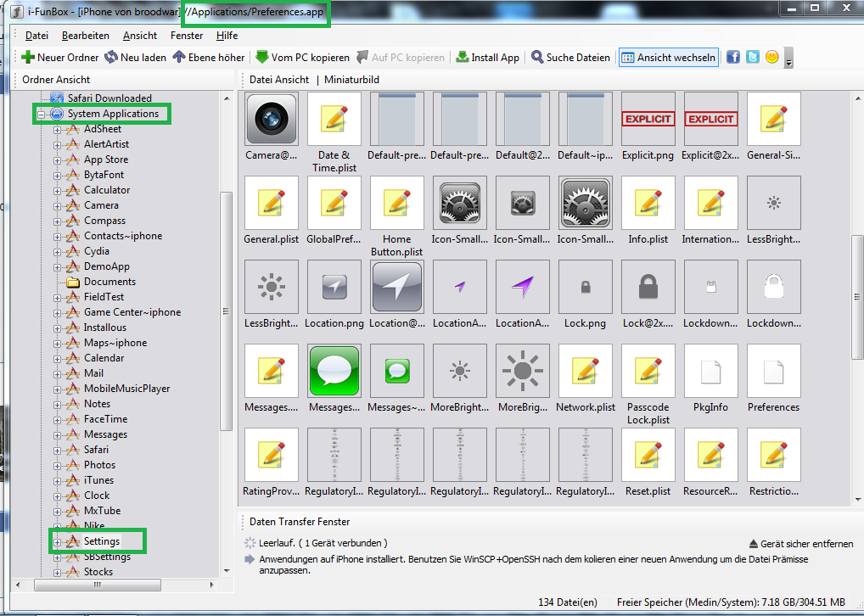
Task: Click the Install App button
Action: pyautogui.click(x=488, y=58)
